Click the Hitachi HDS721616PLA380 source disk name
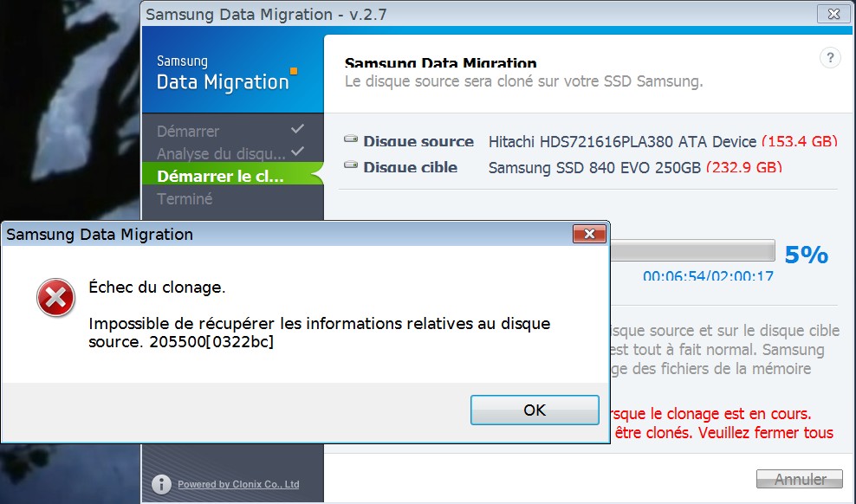Screen dimensions: 856x504 tap(622, 141)
